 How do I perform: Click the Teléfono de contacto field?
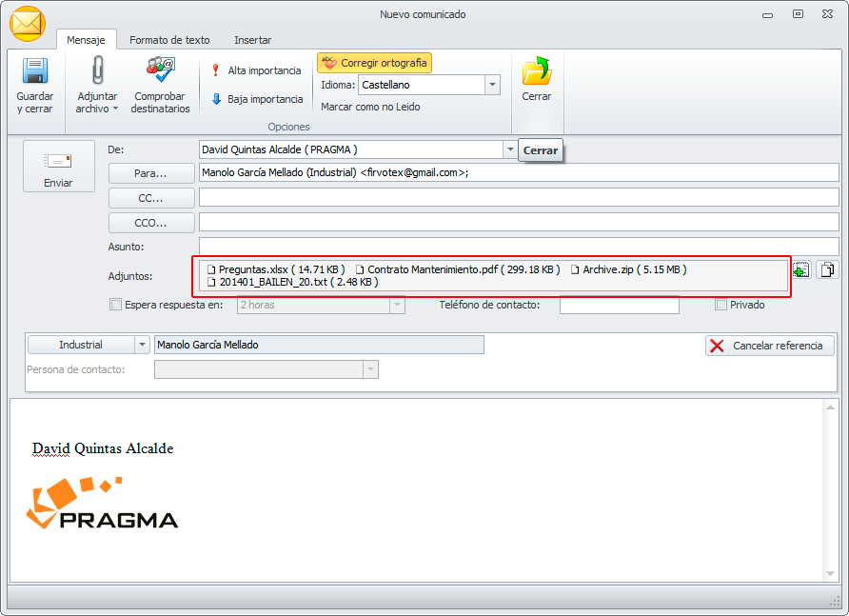click(x=619, y=305)
